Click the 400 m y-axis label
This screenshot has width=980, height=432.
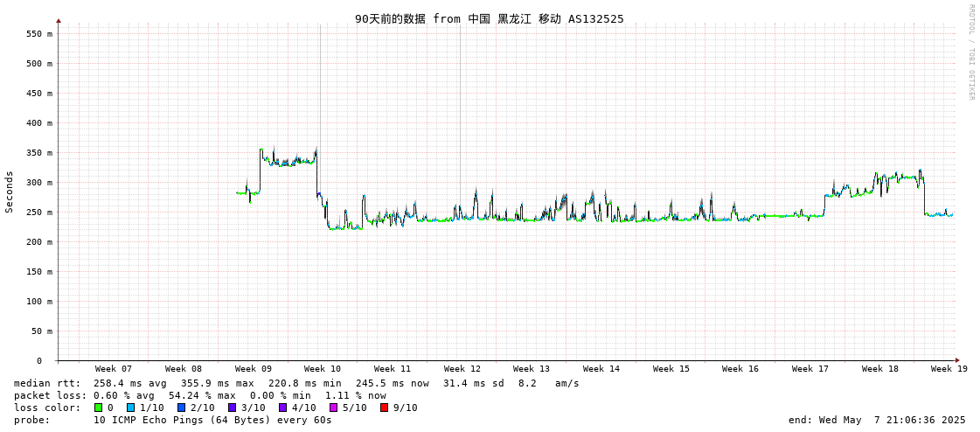tap(38, 123)
